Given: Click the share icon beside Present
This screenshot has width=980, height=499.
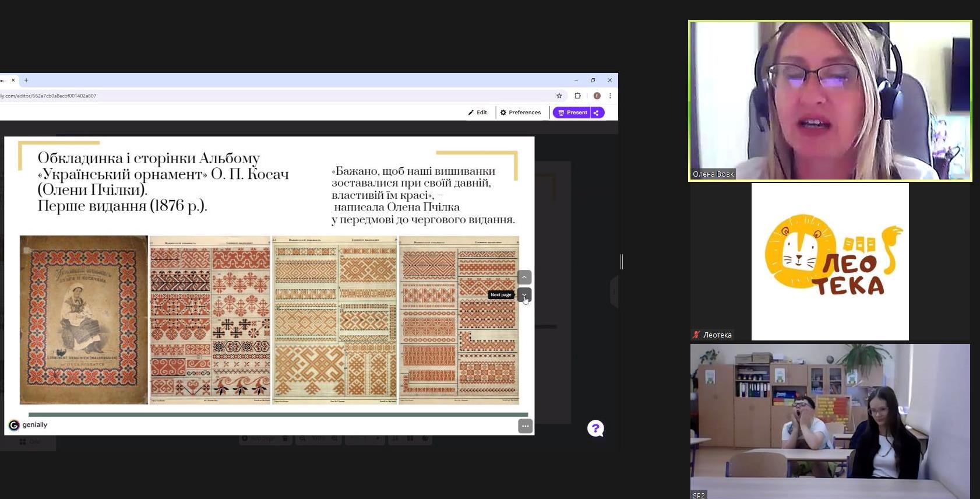Looking at the screenshot, I should tap(597, 113).
